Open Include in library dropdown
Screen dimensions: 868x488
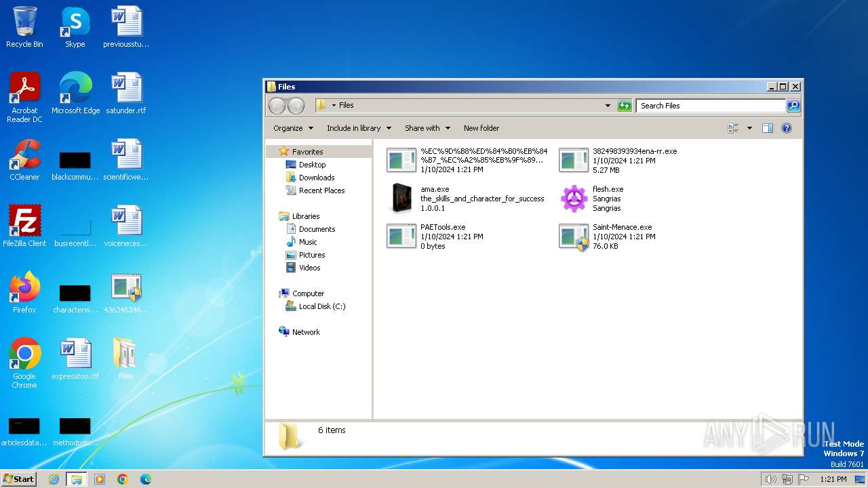pos(359,128)
